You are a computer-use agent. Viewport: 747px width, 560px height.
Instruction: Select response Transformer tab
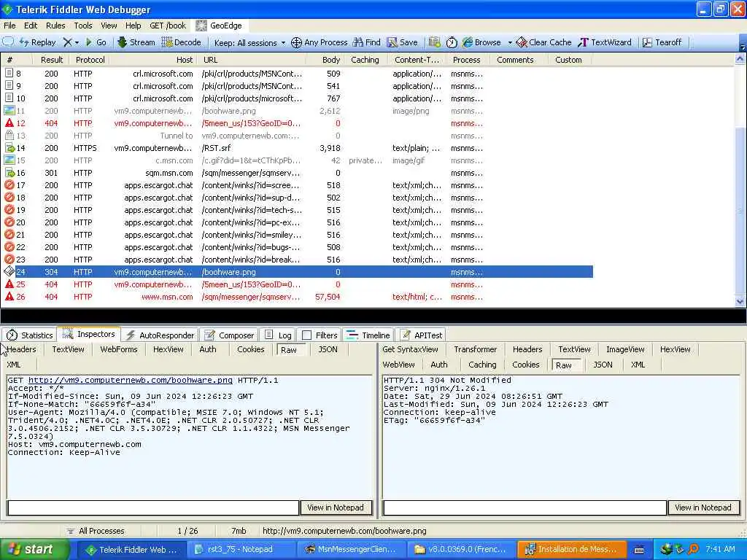coord(476,349)
